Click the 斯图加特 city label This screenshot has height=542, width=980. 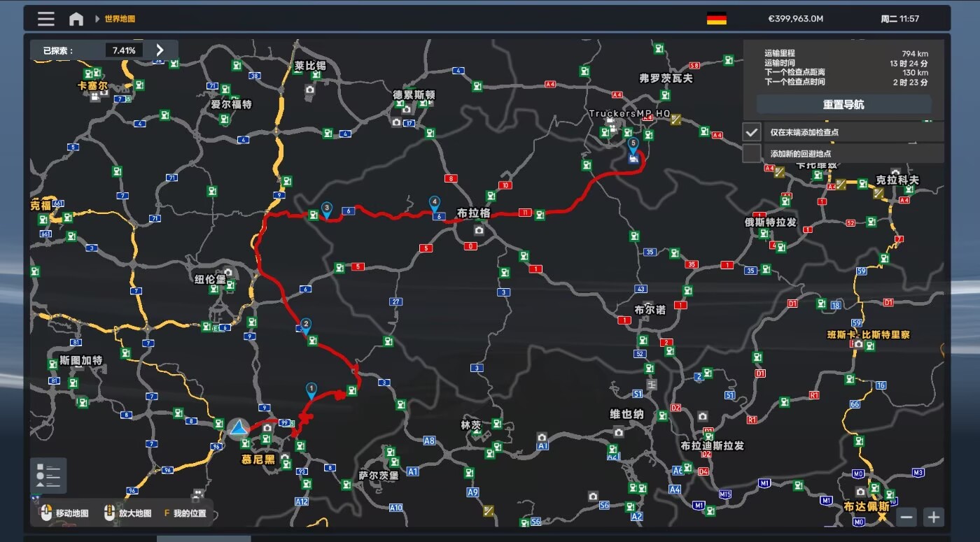[80, 361]
